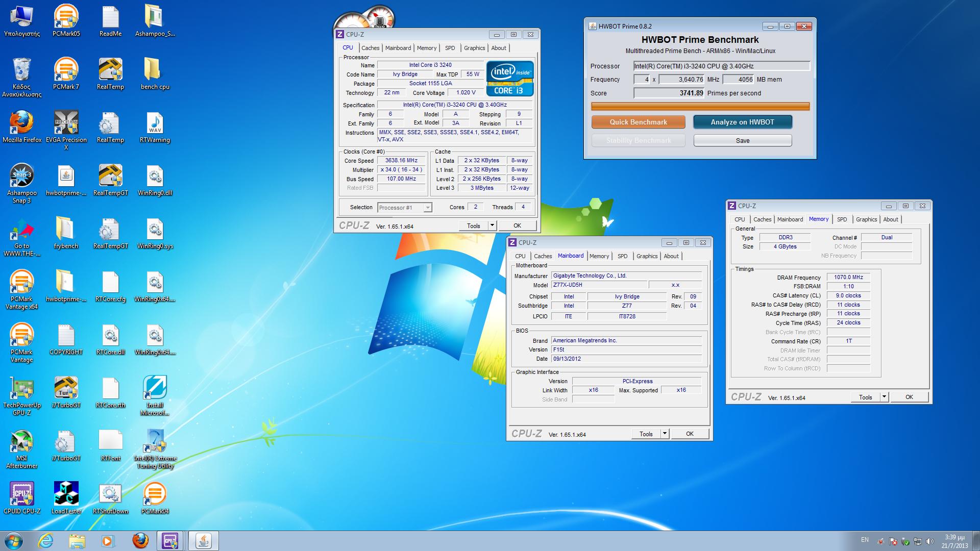Click OK in CPU-Z Mainboard window
This screenshot has width=980, height=551.
point(690,434)
